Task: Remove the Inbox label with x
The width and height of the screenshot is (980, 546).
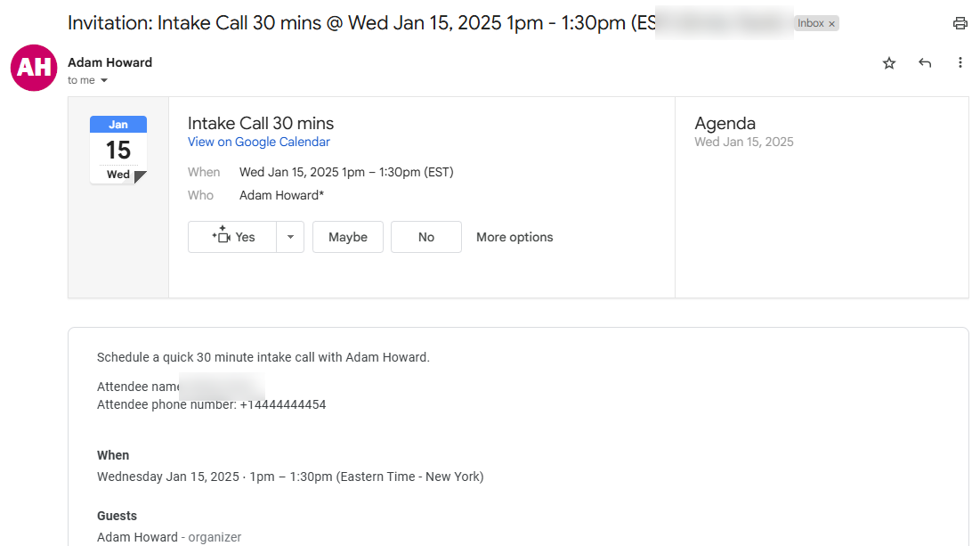Action: coord(832,24)
